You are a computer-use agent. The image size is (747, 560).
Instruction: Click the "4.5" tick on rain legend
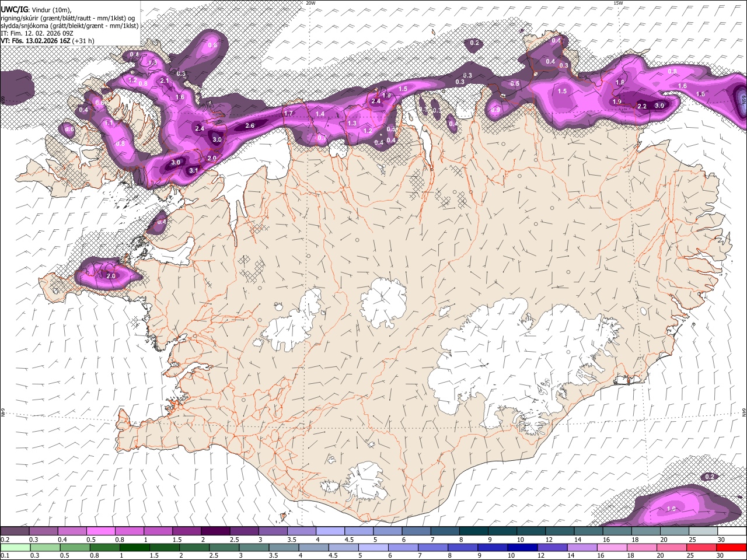click(334, 555)
